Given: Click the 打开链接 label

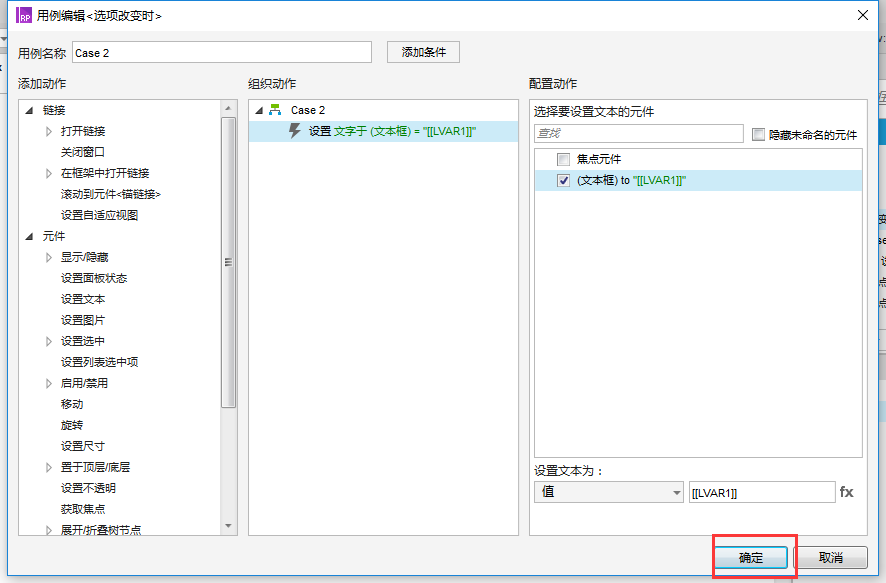Looking at the screenshot, I should 82,131.
